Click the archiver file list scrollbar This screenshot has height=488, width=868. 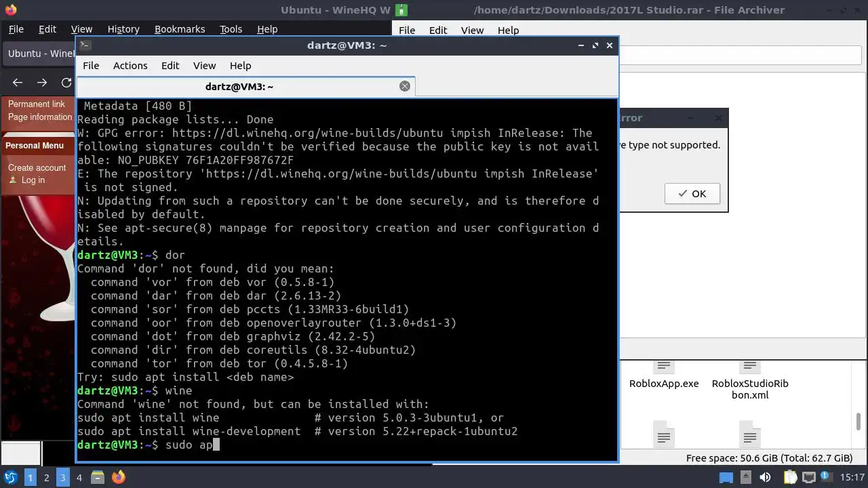(859, 421)
